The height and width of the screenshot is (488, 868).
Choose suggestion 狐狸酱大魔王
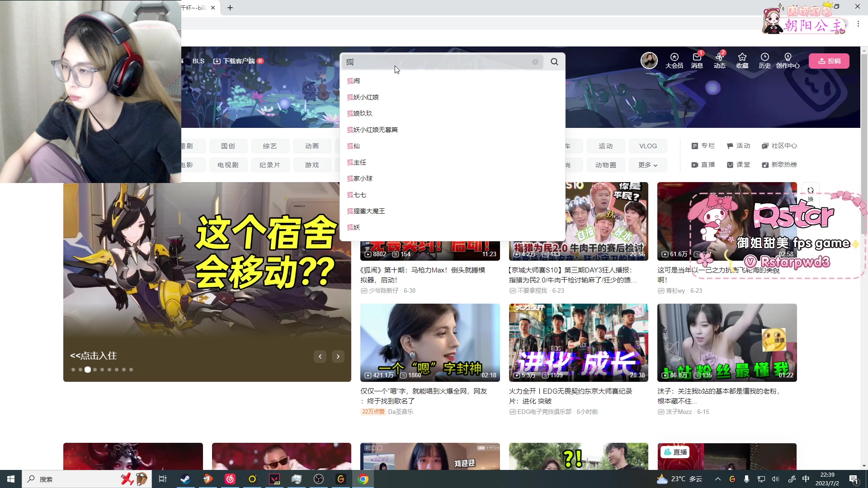pos(453,211)
